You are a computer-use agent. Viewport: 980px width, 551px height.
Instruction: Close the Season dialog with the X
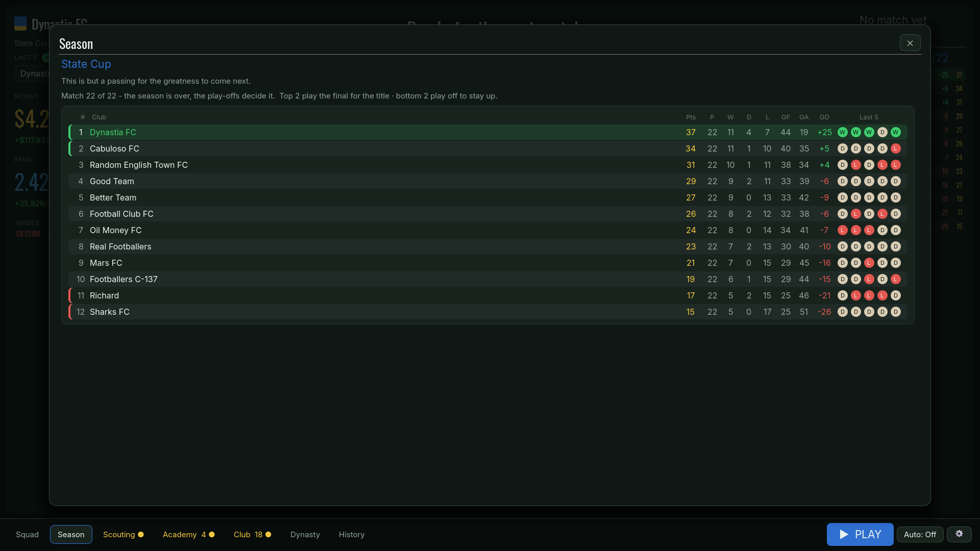pos(910,43)
